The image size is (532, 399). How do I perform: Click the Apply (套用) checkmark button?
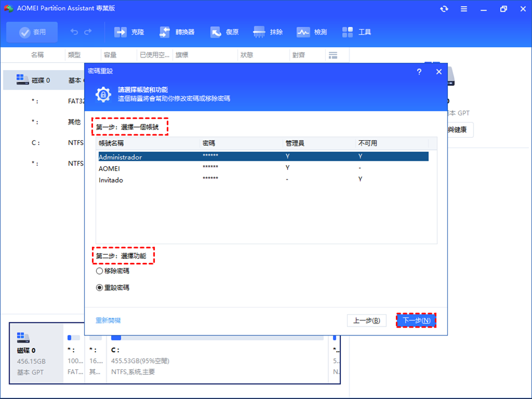pyautogui.click(x=32, y=32)
